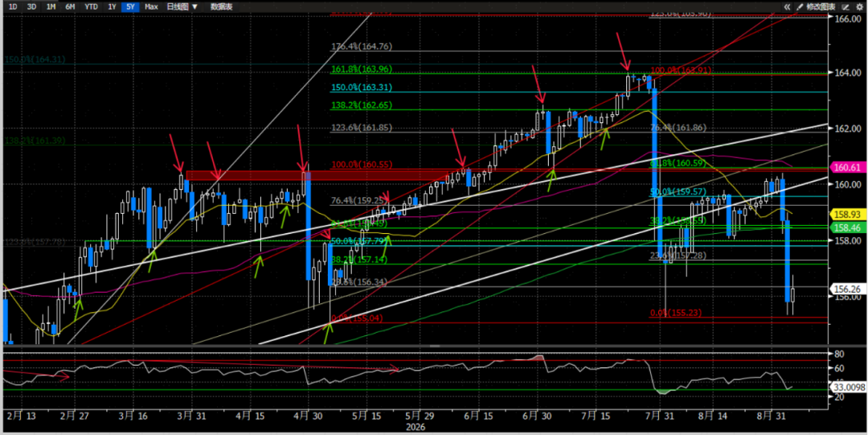Screen dimensions: 868x435
Task: Click the RSI 20 axis label
Action: (x=838, y=396)
